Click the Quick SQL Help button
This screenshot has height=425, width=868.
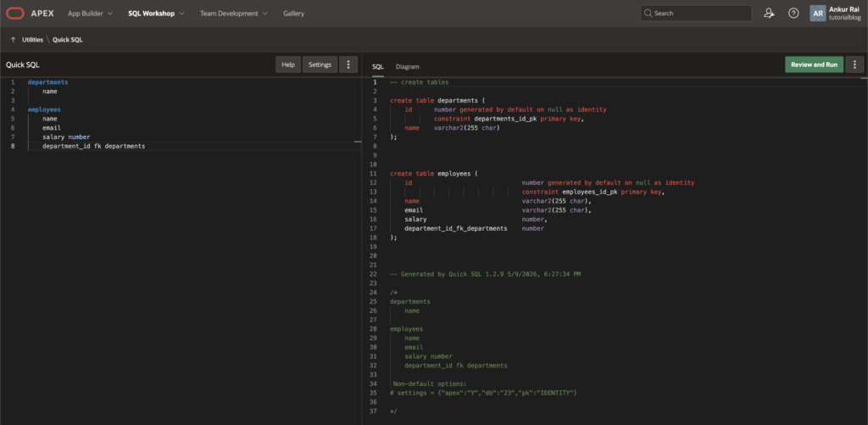click(288, 64)
